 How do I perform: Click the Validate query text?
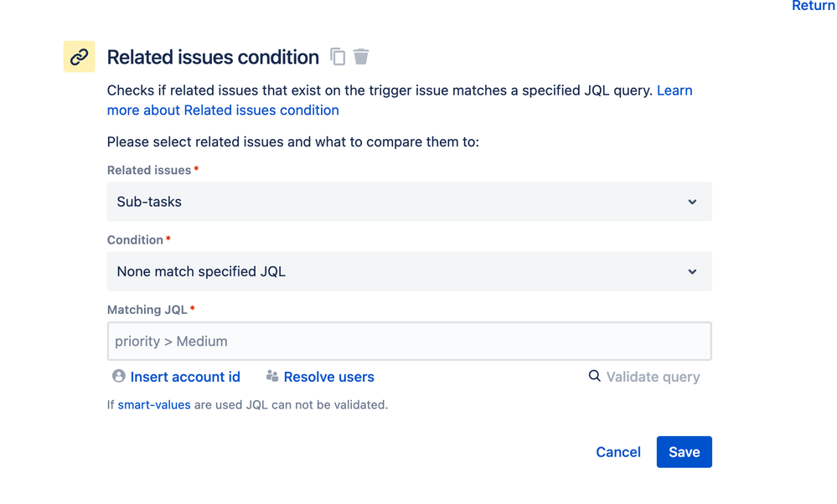coord(653,377)
